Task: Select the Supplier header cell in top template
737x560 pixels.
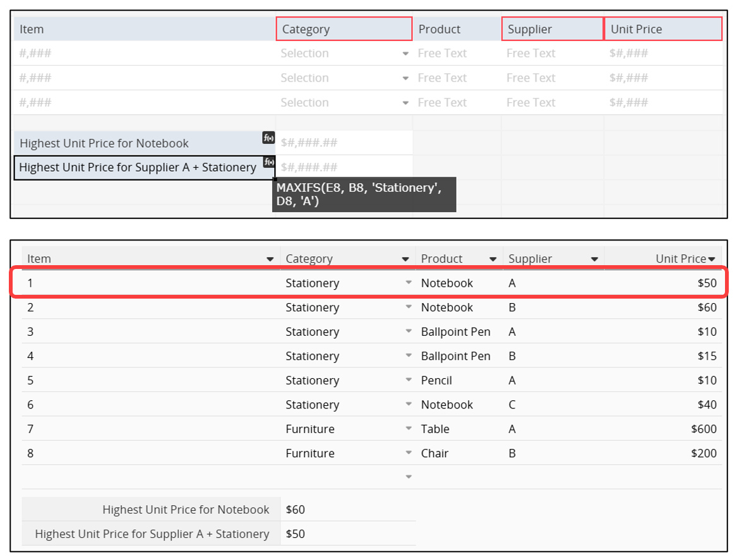Action: 553,29
